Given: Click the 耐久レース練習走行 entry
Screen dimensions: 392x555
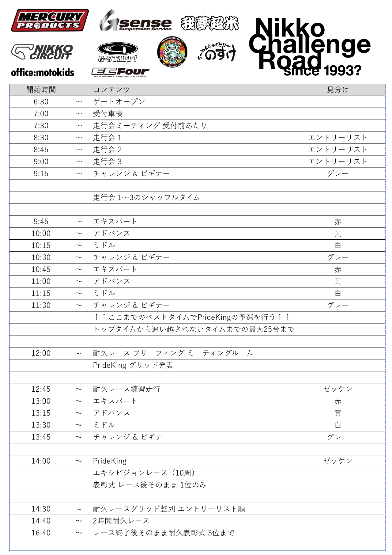Looking at the screenshot, I should 126,389.
